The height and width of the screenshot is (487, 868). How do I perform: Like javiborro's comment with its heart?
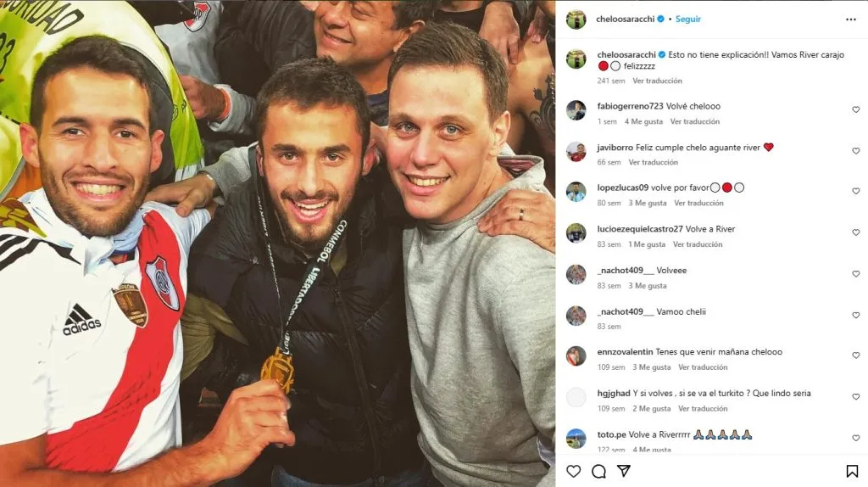tap(856, 151)
